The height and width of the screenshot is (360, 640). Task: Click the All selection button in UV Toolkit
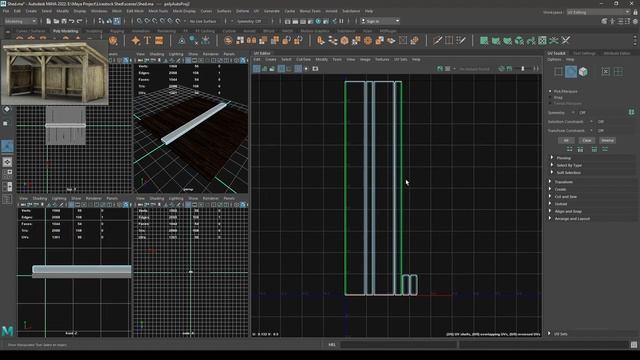[566, 140]
